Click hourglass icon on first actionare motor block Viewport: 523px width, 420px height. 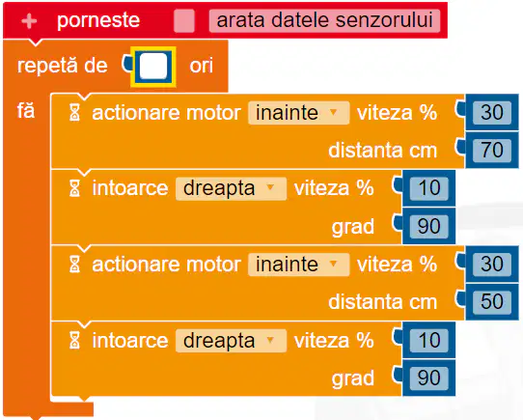click(74, 113)
